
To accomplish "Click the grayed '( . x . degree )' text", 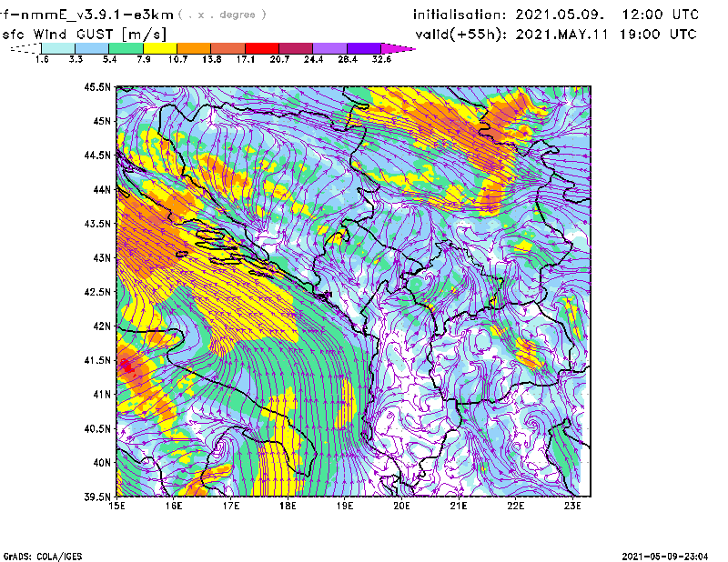I will pos(222,15).
